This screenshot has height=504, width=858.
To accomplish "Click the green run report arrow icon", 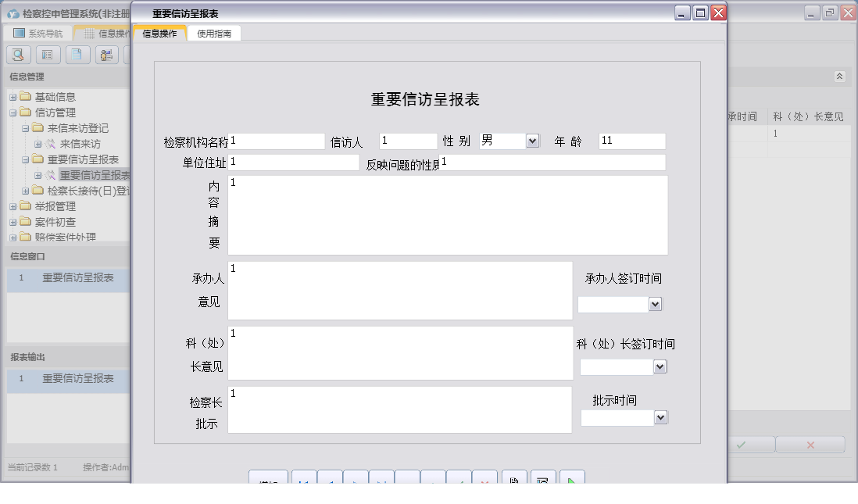I will [x=573, y=478].
